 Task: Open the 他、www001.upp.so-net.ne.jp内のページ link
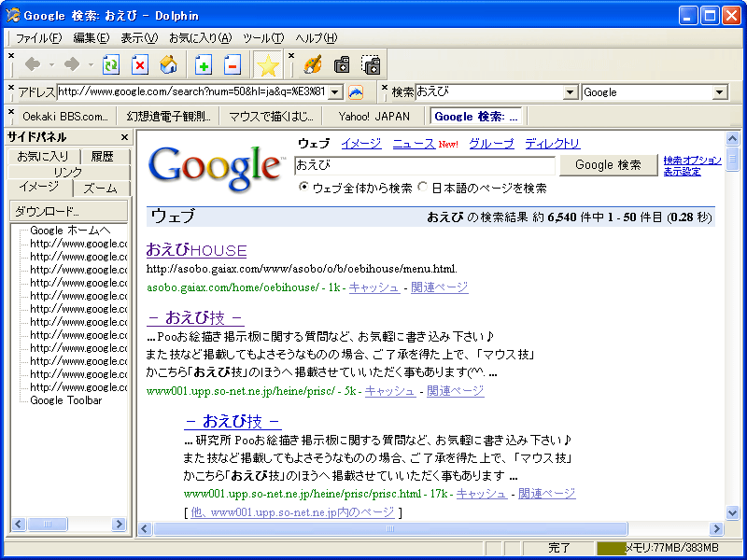coord(292,512)
